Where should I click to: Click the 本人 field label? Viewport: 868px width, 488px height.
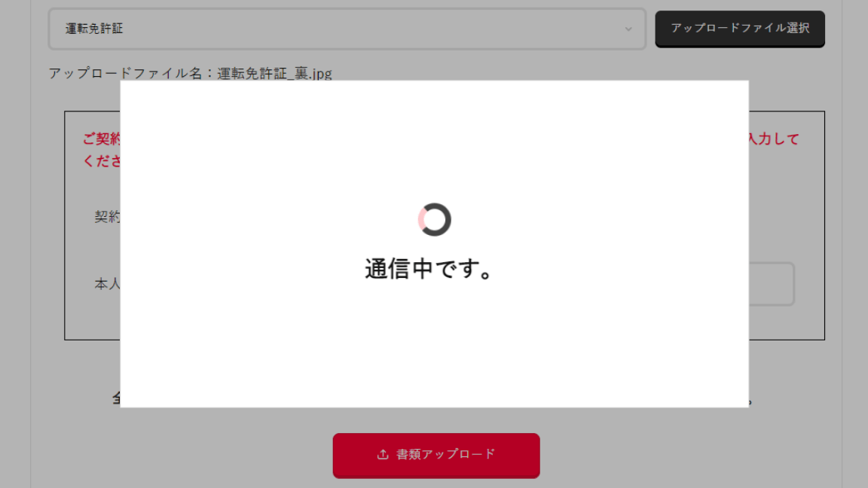(x=107, y=285)
